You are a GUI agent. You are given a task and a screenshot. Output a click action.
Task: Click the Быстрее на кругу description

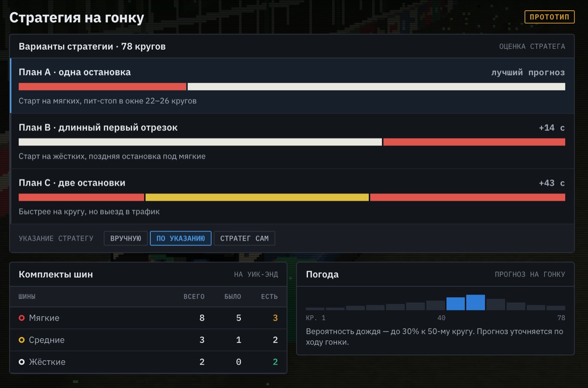89,212
